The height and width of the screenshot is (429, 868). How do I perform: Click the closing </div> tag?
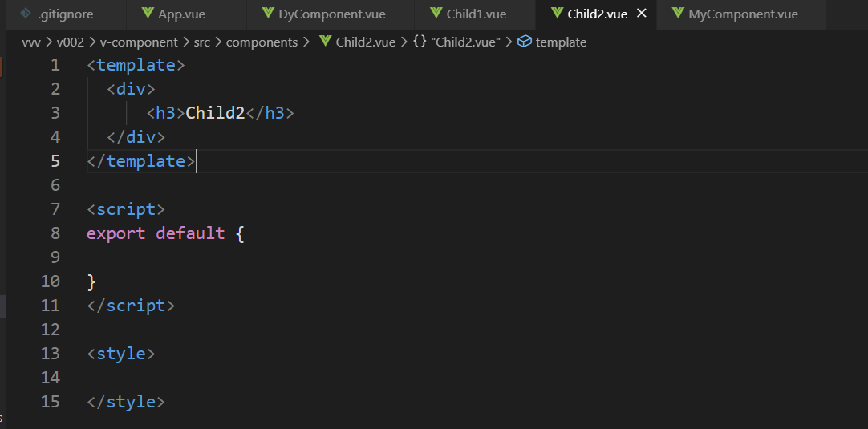coord(136,137)
